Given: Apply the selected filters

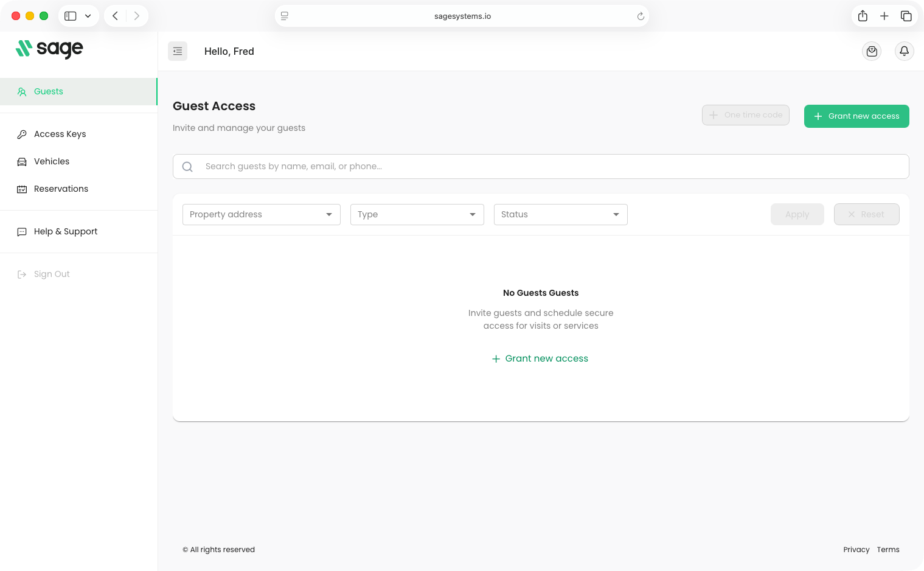Looking at the screenshot, I should (x=797, y=214).
